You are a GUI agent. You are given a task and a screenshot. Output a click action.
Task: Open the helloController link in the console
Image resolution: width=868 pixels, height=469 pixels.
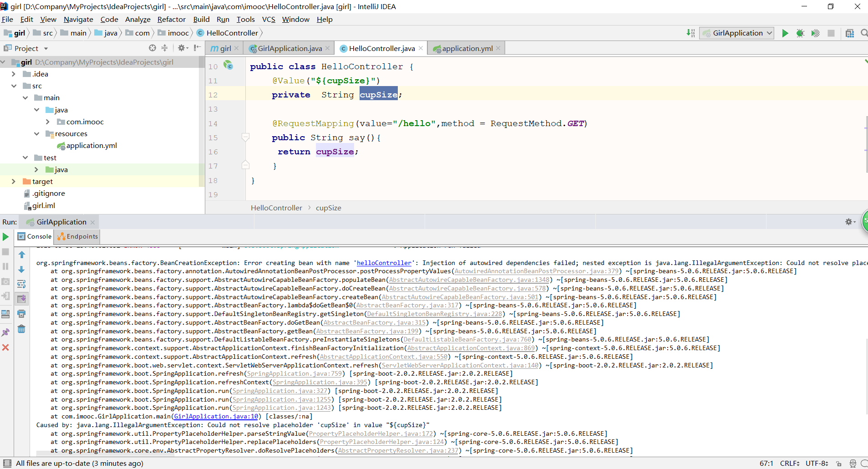tap(384, 263)
